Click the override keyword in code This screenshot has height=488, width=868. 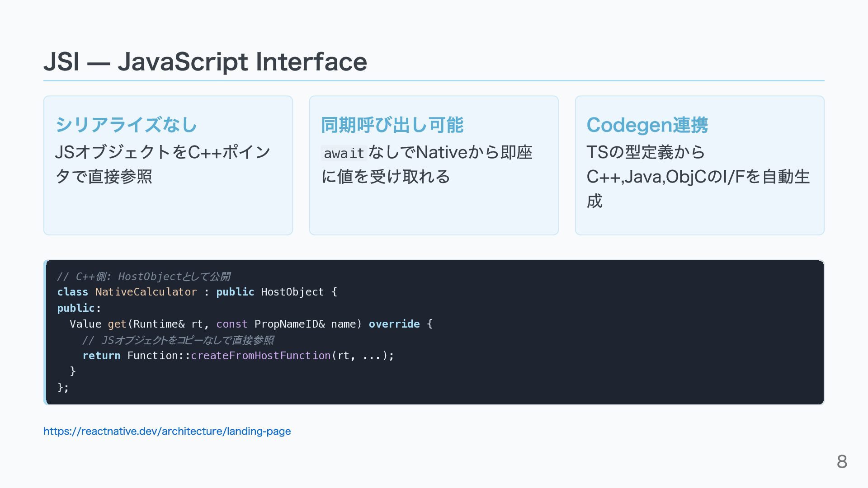(x=394, y=324)
